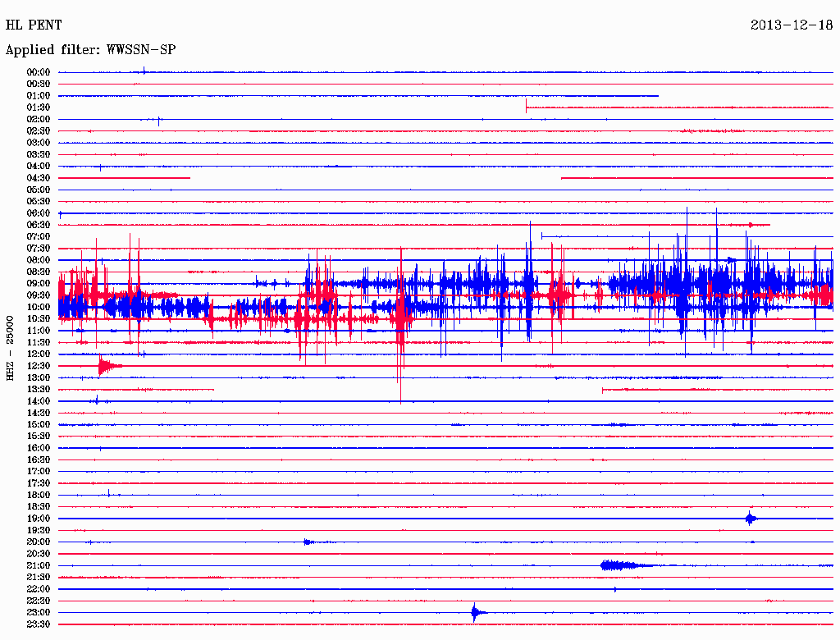840x640 pixels.
Task: Click the 22:00 trace label
Action: [x=39, y=590]
